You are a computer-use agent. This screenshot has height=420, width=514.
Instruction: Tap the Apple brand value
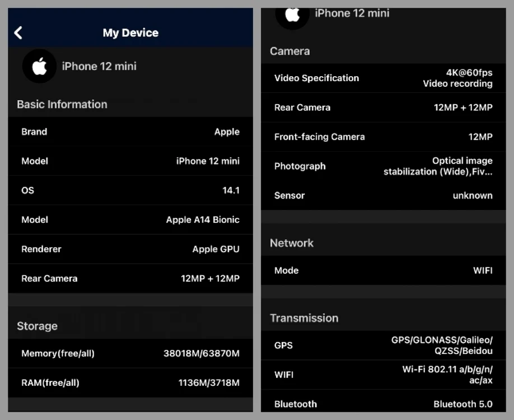tap(227, 132)
